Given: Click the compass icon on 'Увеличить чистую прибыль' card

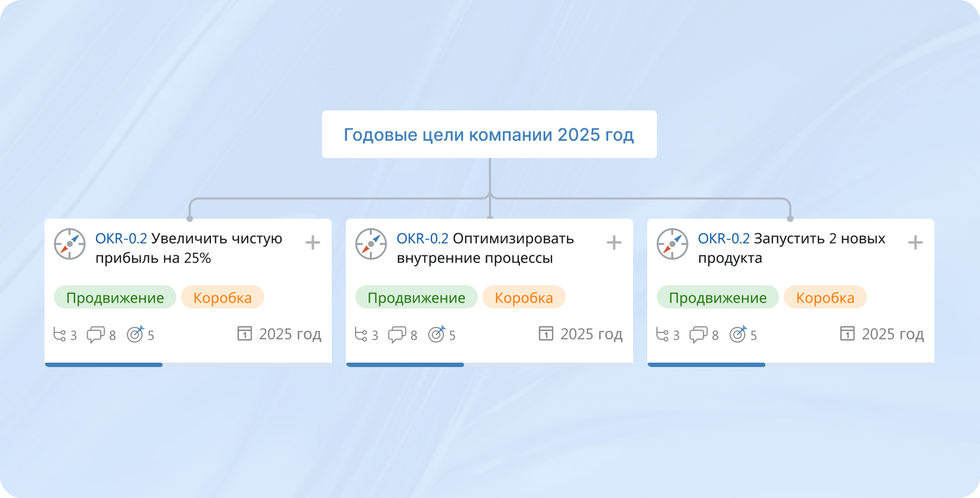Looking at the screenshot, I should [x=70, y=244].
